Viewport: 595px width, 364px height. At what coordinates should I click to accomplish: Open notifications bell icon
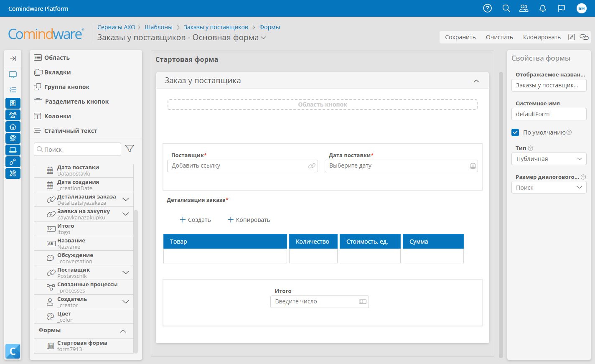pos(543,8)
